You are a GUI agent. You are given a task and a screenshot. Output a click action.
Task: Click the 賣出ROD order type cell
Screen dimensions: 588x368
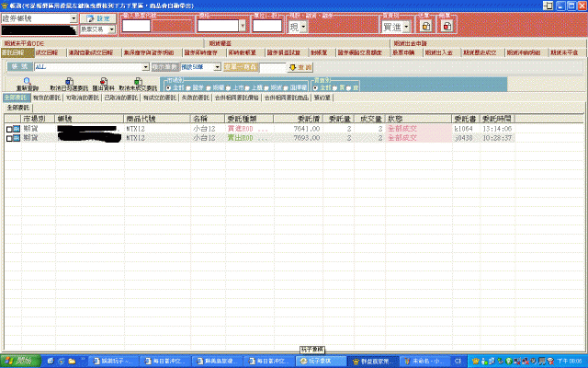point(249,138)
